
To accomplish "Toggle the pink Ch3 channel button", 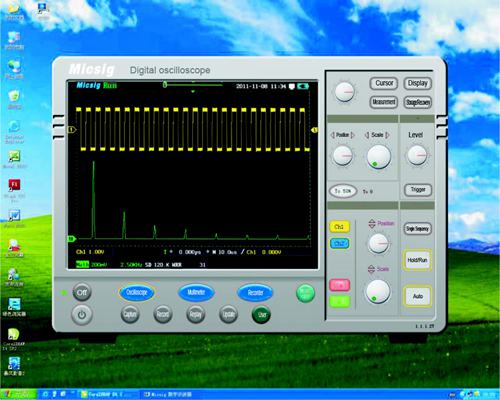I will pyautogui.click(x=339, y=285).
